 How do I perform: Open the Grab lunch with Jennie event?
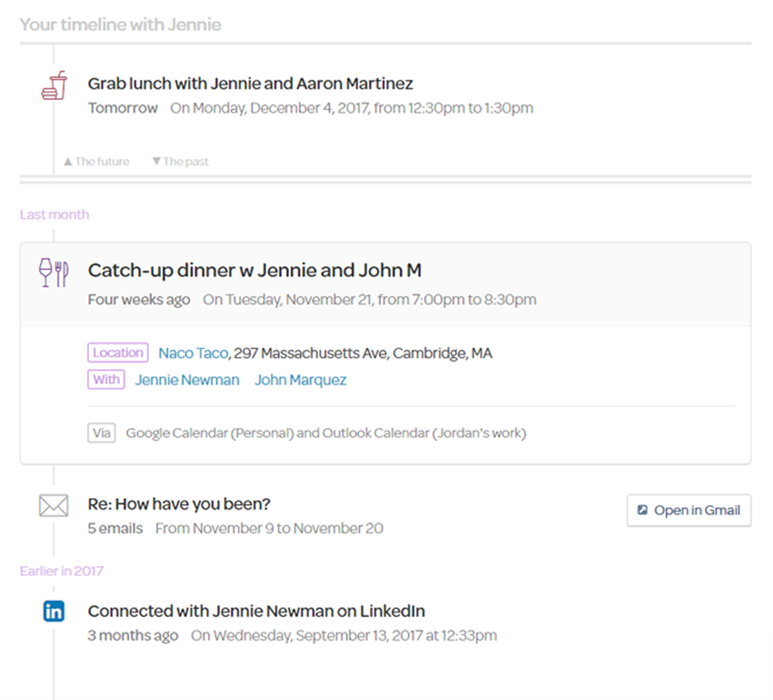(x=250, y=84)
